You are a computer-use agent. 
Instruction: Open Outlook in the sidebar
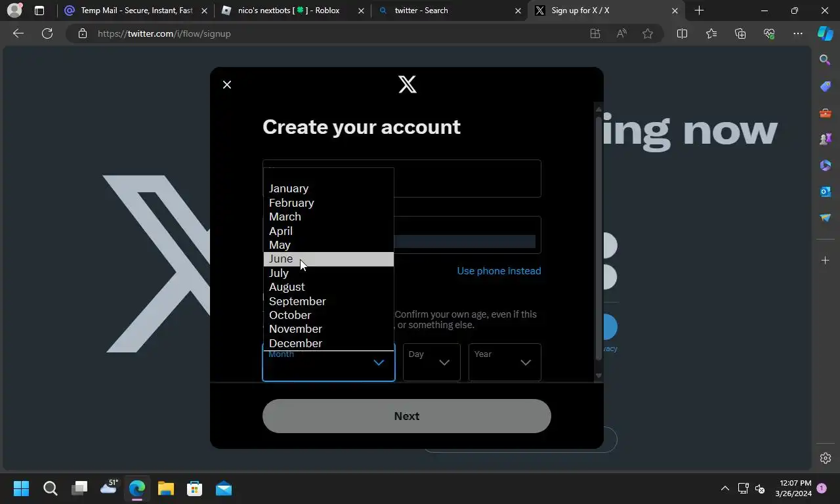[x=826, y=192]
